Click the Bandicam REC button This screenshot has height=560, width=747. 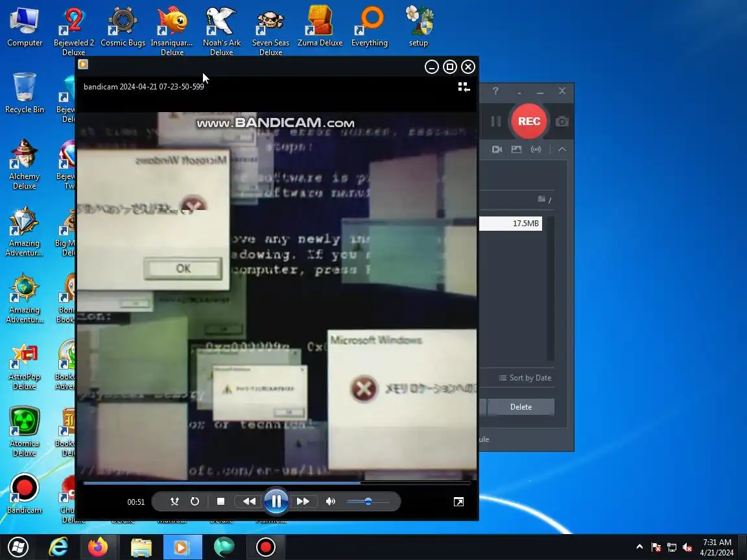(x=529, y=121)
